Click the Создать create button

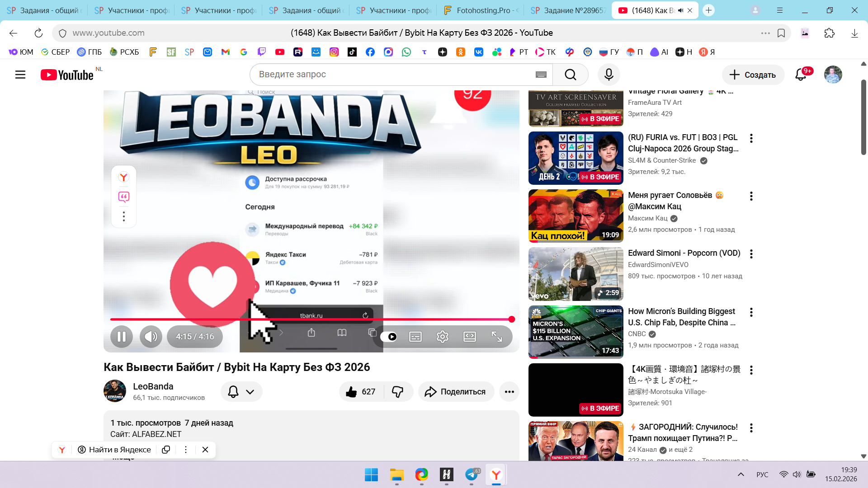click(753, 75)
